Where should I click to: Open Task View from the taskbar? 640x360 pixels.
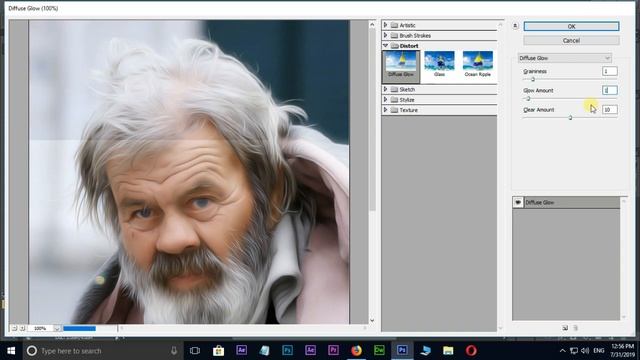(195, 351)
